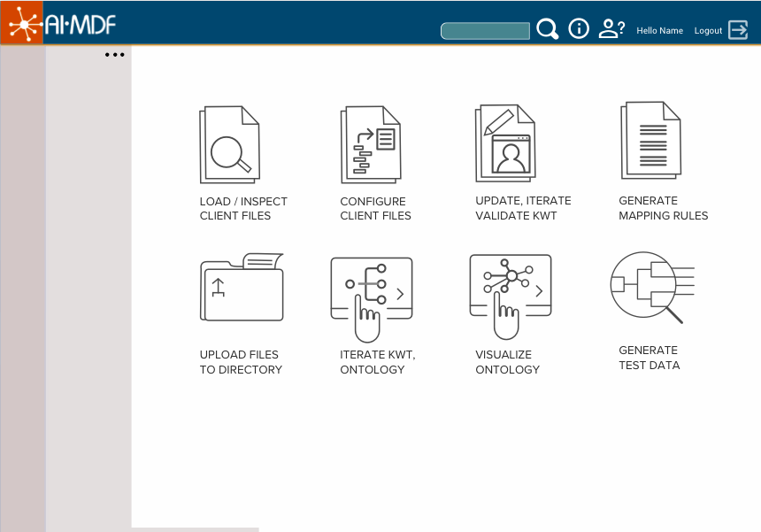Click the Logout text link

click(708, 31)
